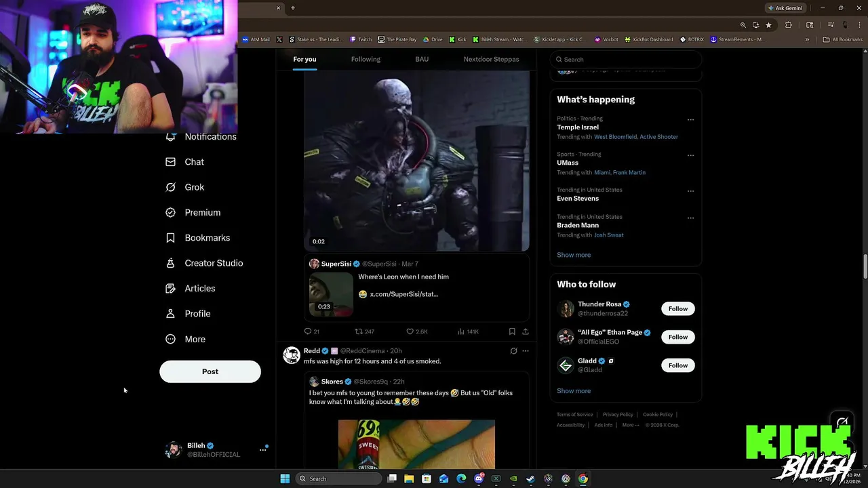868x488 pixels.
Task: Open the Notifications sidebar item
Action: (201, 137)
